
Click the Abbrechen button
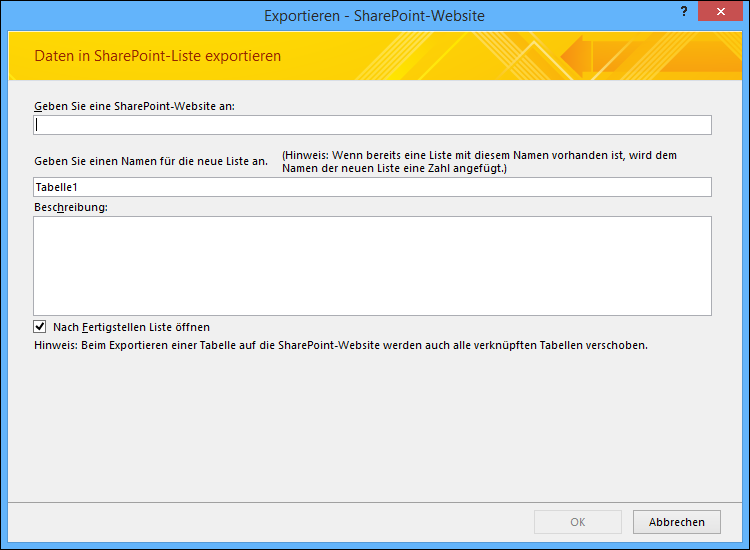tap(676, 522)
